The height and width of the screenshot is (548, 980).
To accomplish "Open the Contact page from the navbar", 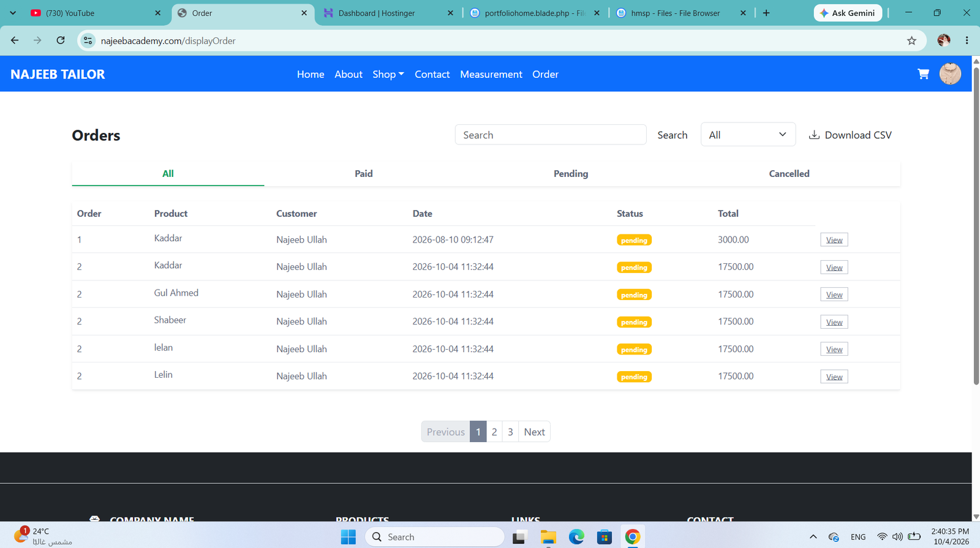I will click(432, 74).
